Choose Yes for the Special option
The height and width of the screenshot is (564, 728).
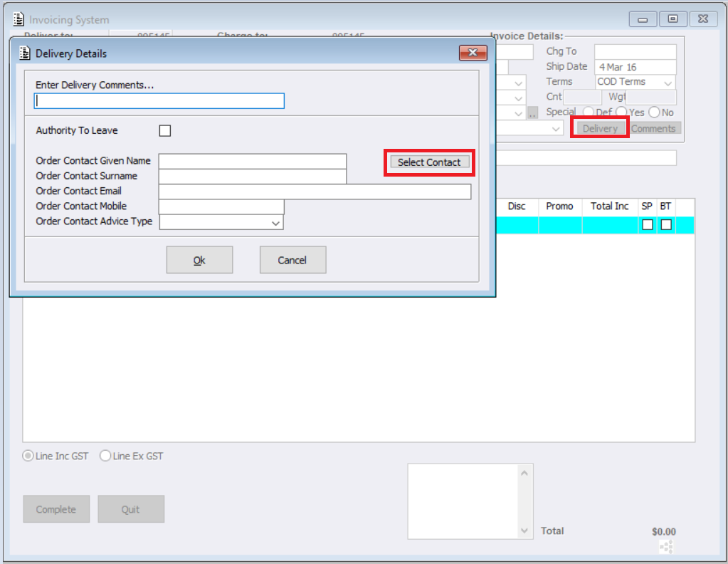point(621,112)
